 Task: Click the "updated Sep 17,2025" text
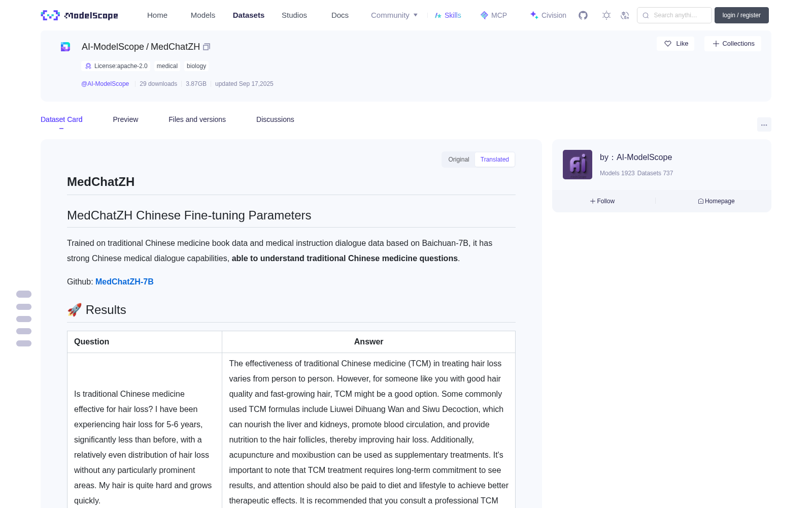tap(244, 84)
